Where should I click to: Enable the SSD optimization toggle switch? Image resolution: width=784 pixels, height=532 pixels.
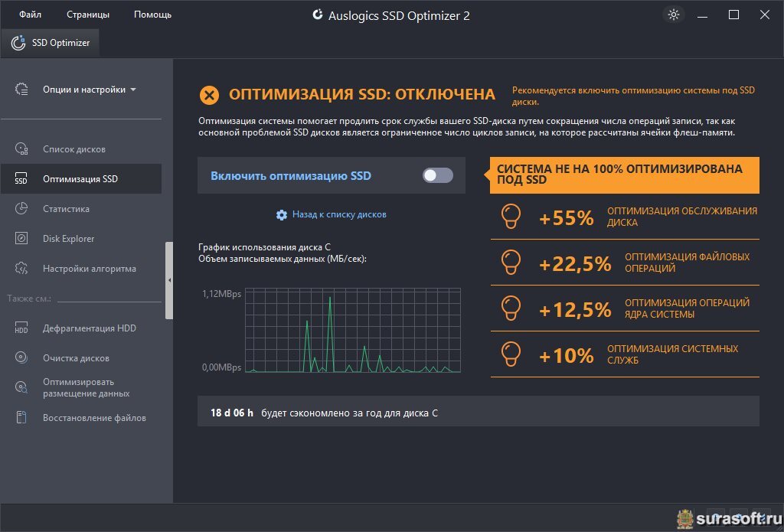tap(438, 175)
